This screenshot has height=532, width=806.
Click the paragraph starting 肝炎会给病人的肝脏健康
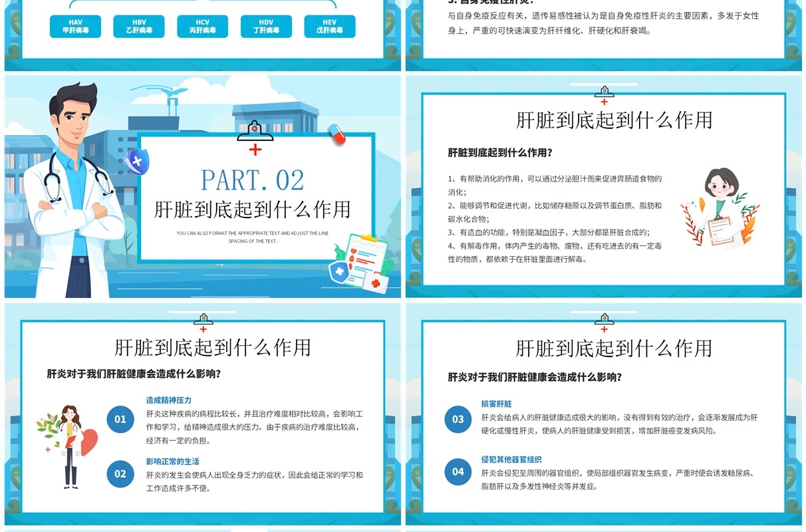pyautogui.click(x=619, y=424)
